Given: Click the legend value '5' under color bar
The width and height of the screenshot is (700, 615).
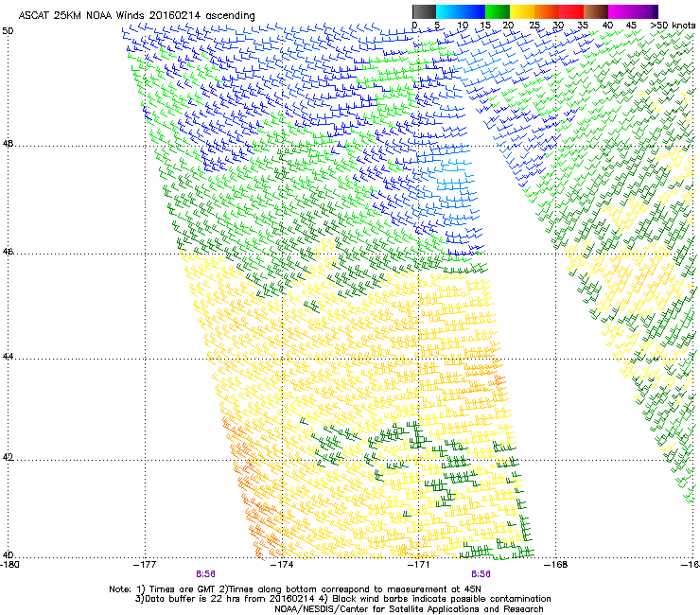Looking at the screenshot, I should coord(437,25).
